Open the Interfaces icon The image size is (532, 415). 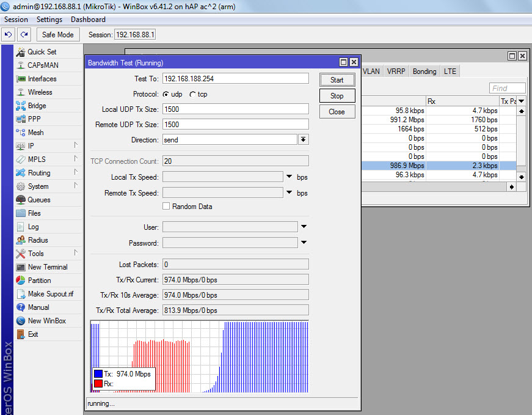point(21,79)
